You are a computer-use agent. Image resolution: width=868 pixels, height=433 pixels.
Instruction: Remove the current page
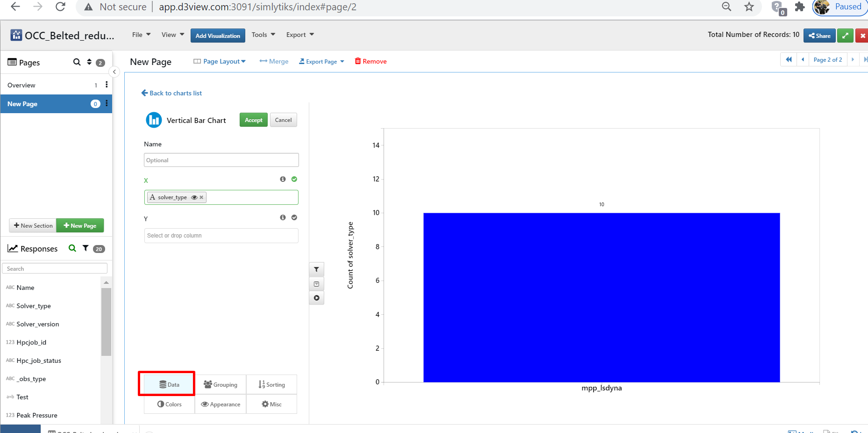(x=371, y=61)
